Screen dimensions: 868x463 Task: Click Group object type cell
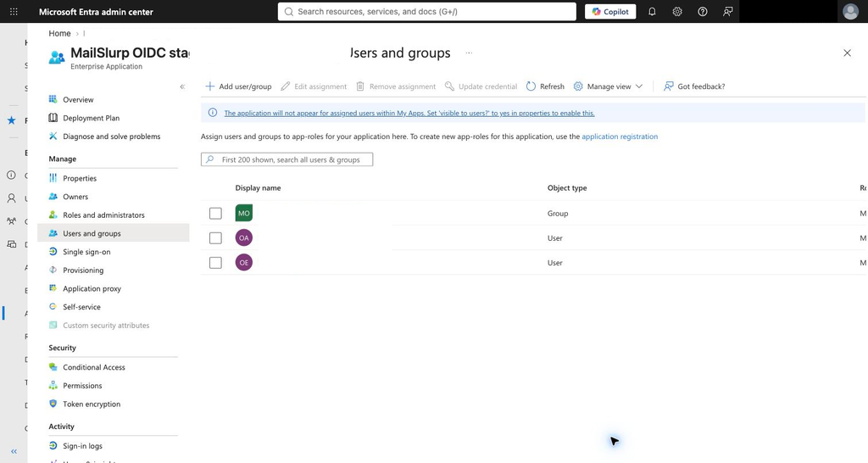point(558,213)
